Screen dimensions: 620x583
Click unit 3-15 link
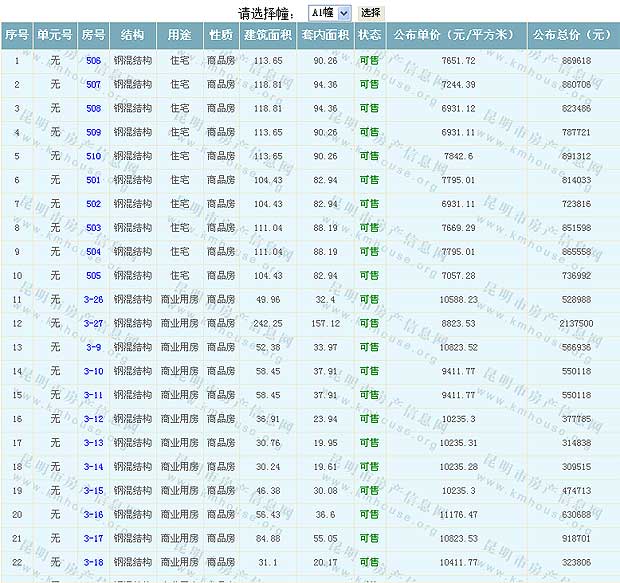pyautogui.click(x=93, y=491)
